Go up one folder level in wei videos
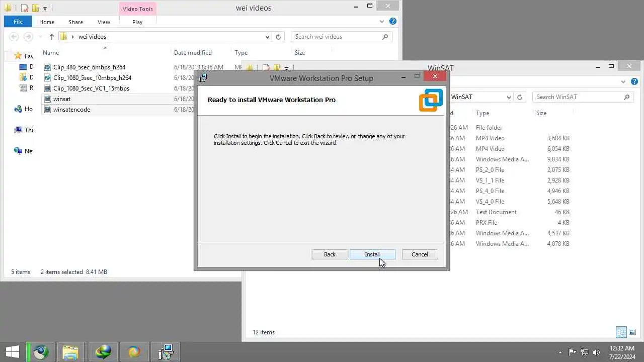Viewport: 644px width, 362px height. click(x=51, y=37)
